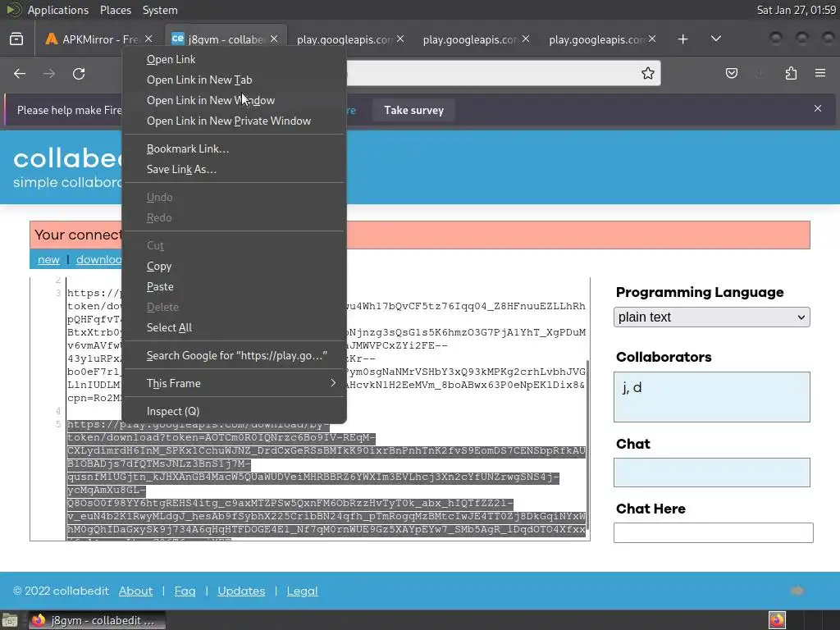Image resolution: width=840 pixels, height=630 pixels.
Task: Click the Chat messages box
Action: click(x=711, y=472)
